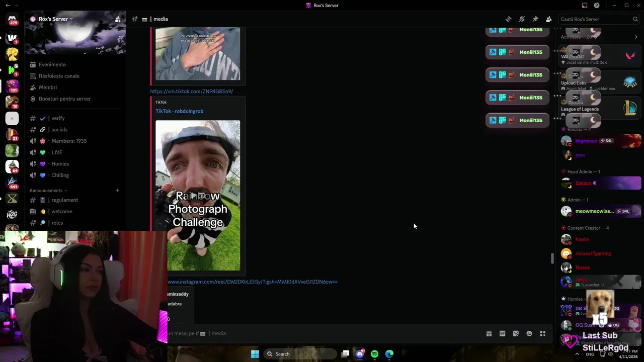Switch to the W2G server icon

pos(12,214)
